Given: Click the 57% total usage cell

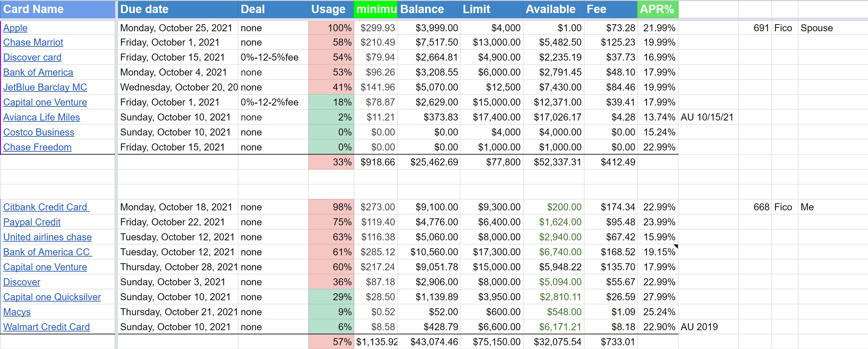Looking at the screenshot, I should click(331, 342).
